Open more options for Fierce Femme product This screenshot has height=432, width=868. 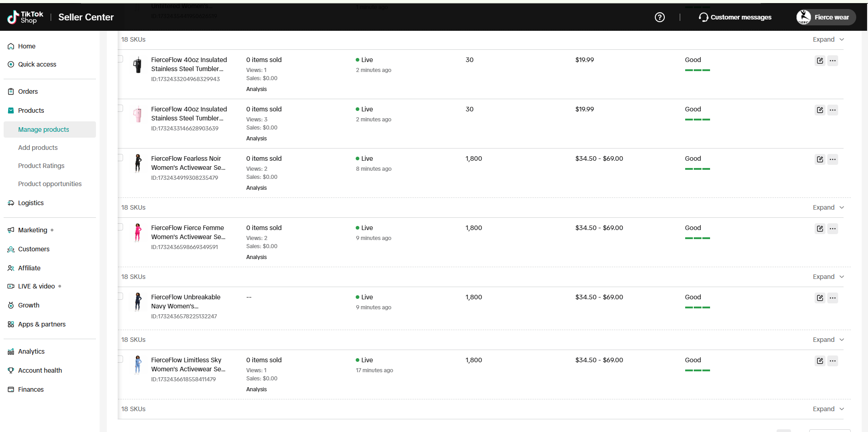(833, 229)
